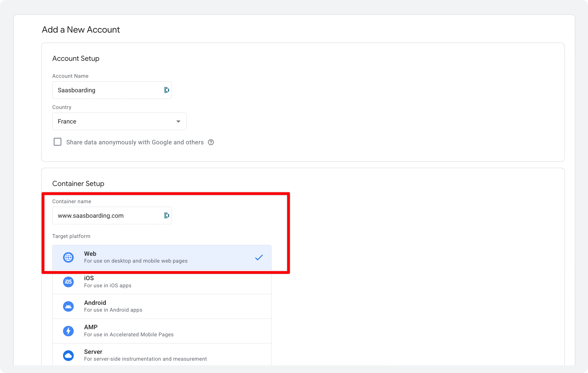588x373 pixels.
Task: Click the extension icon in Container name field
Action: pyautogui.click(x=167, y=216)
